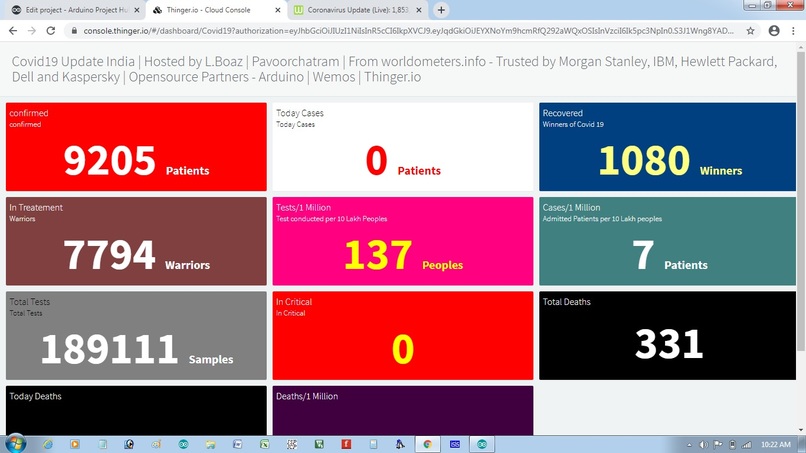Click the page vertical scrollbar thumb

pos(801,202)
